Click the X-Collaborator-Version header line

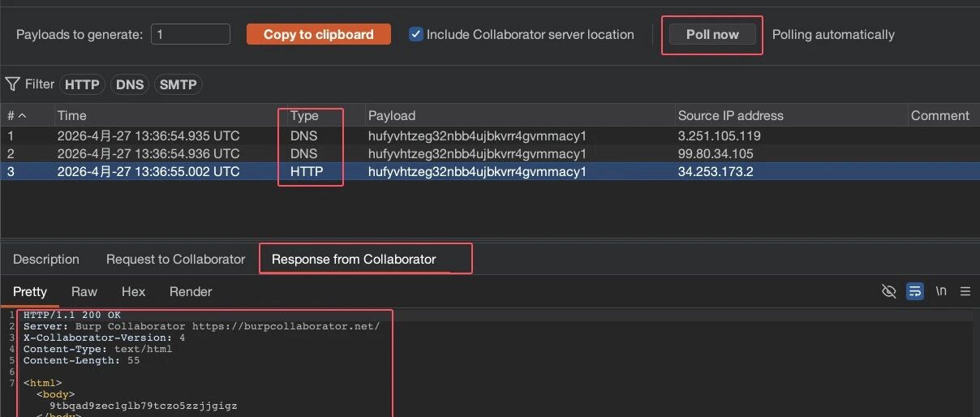point(105,337)
